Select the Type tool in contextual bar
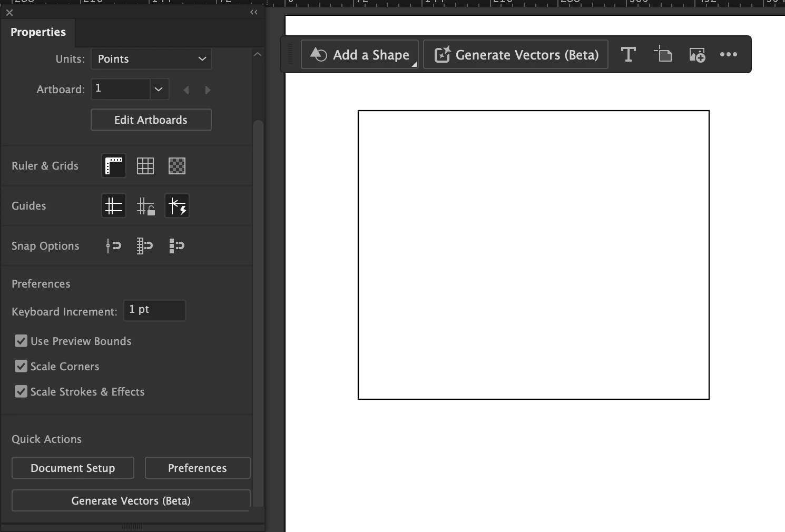This screenshot has height=532, width=785. (629, 54)
